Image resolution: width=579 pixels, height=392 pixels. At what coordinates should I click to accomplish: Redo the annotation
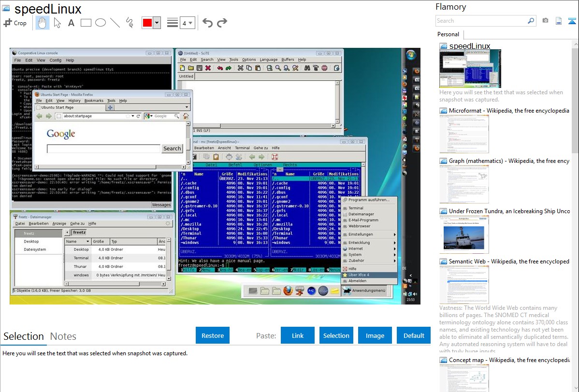coord(222,23)
